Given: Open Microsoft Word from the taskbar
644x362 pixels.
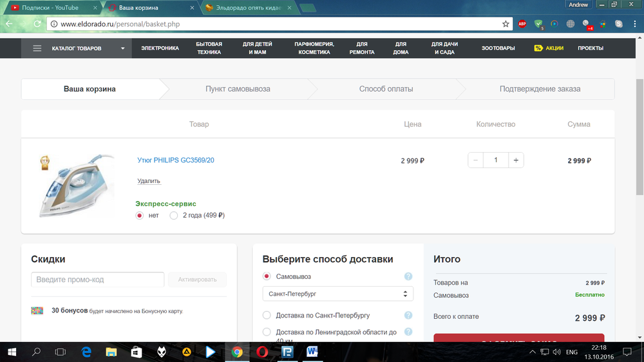Looking at the screenshot, I should (x=313, y=352).
